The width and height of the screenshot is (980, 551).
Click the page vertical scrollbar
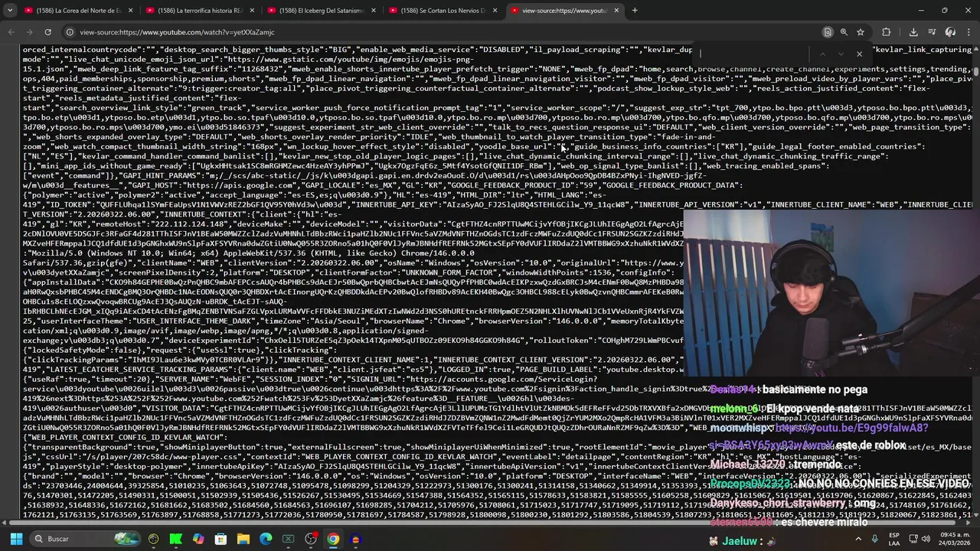click(x=976, y=283)
